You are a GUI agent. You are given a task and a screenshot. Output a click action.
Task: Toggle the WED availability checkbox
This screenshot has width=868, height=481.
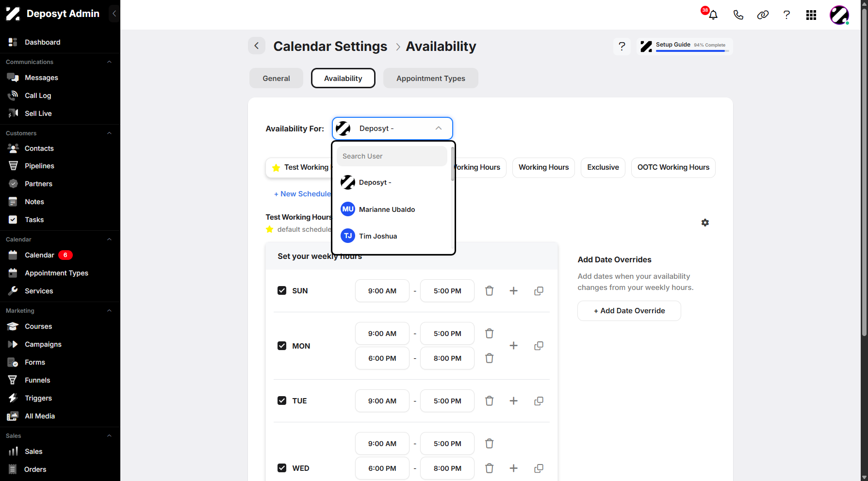point(282,468)
